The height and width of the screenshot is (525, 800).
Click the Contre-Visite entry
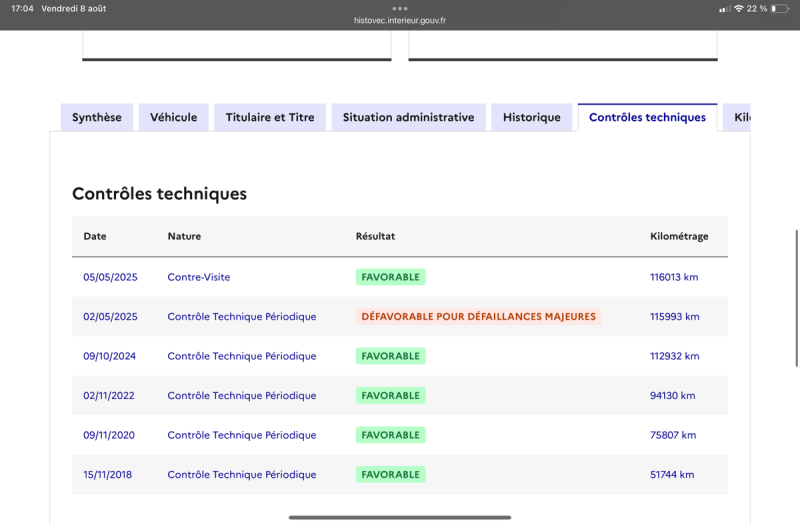199,277
